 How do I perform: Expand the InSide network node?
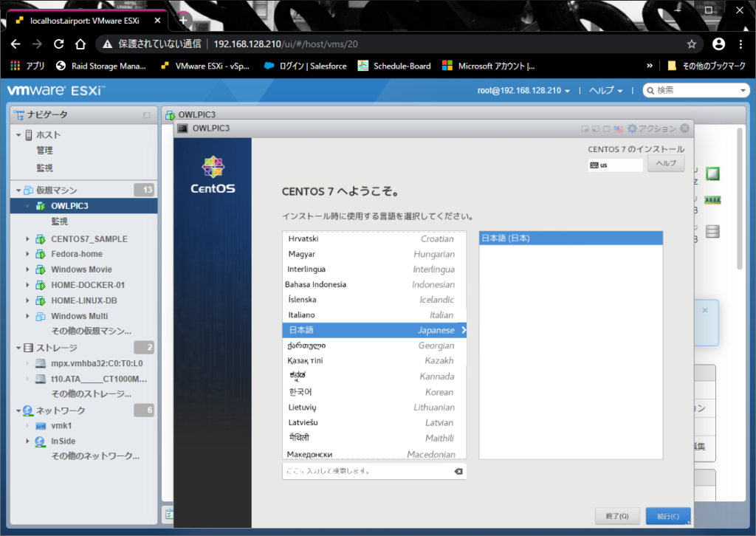click(x=27, y=441)
